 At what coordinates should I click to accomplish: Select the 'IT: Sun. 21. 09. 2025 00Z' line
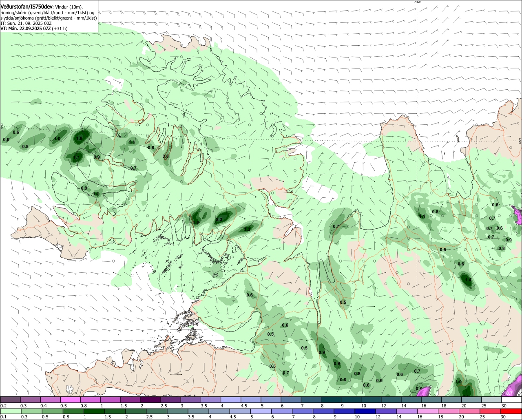(25, 23)
